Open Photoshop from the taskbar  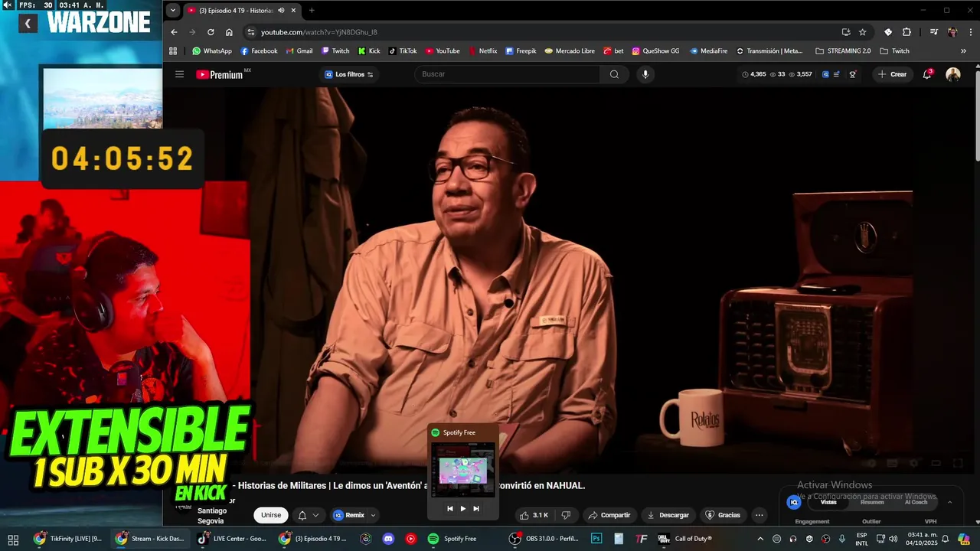[x=596, y=539]
